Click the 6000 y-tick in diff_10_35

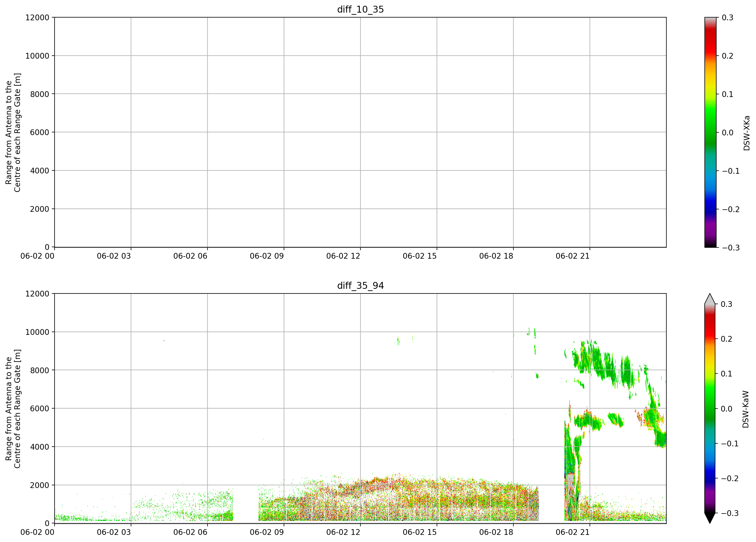click(x=40, y=132)
